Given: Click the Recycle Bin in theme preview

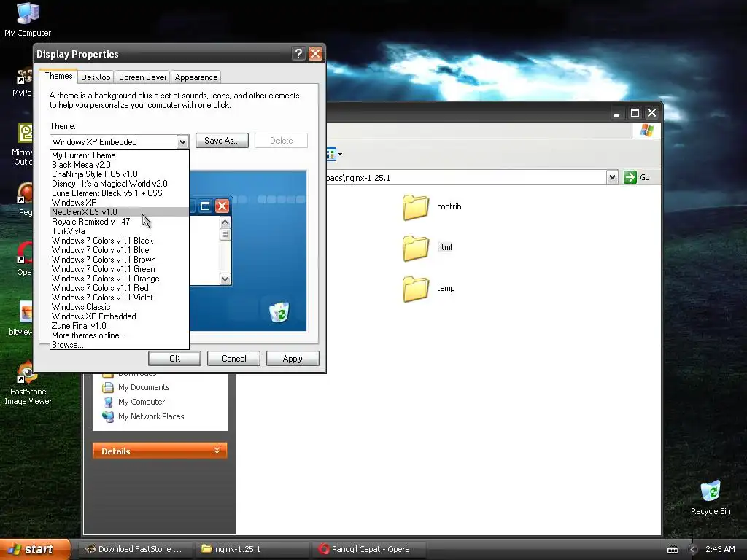Looking at the screenshot, I should (x=279, y=312).
